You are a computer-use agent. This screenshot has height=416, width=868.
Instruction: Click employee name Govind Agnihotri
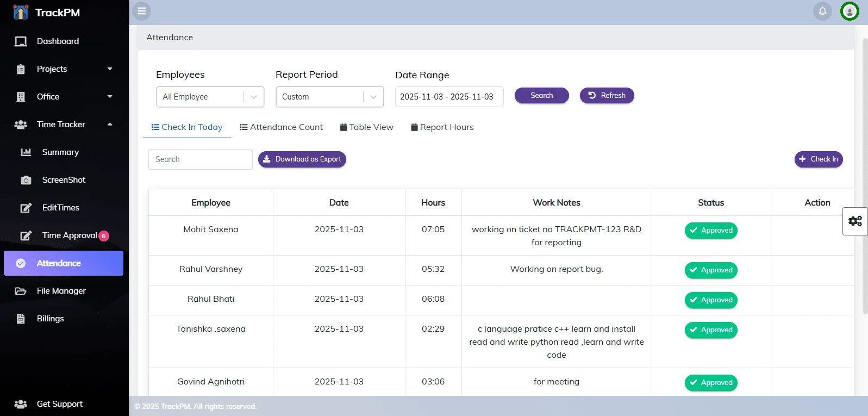(211, 382)
